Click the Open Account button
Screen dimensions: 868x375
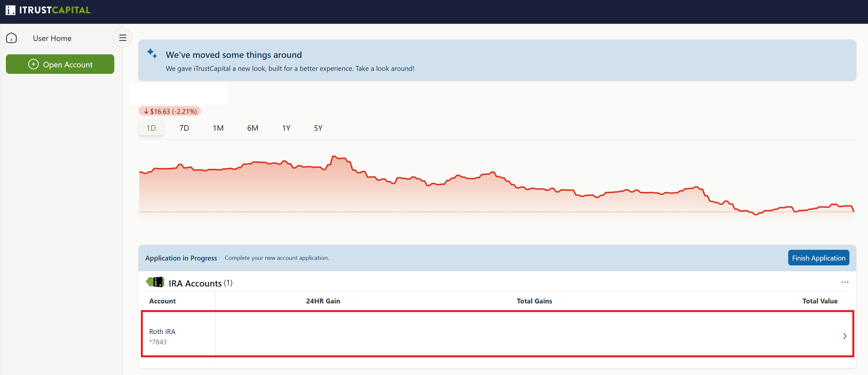(x=60, y=64)
